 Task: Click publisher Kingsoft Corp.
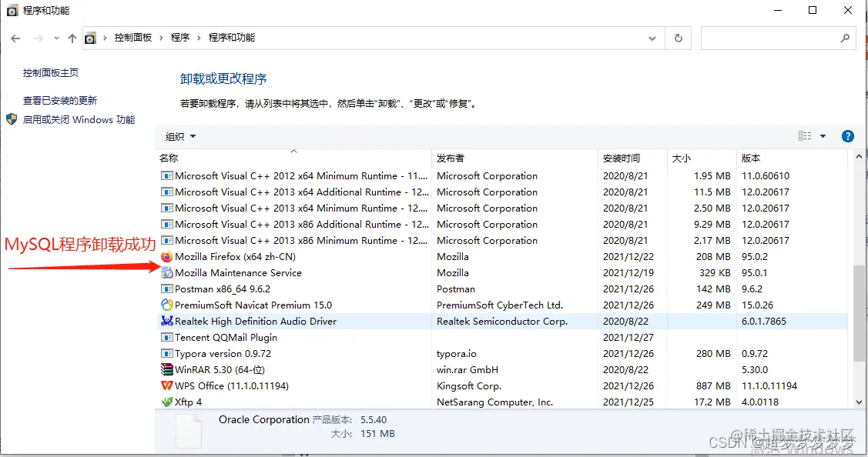tap(469, 385)
